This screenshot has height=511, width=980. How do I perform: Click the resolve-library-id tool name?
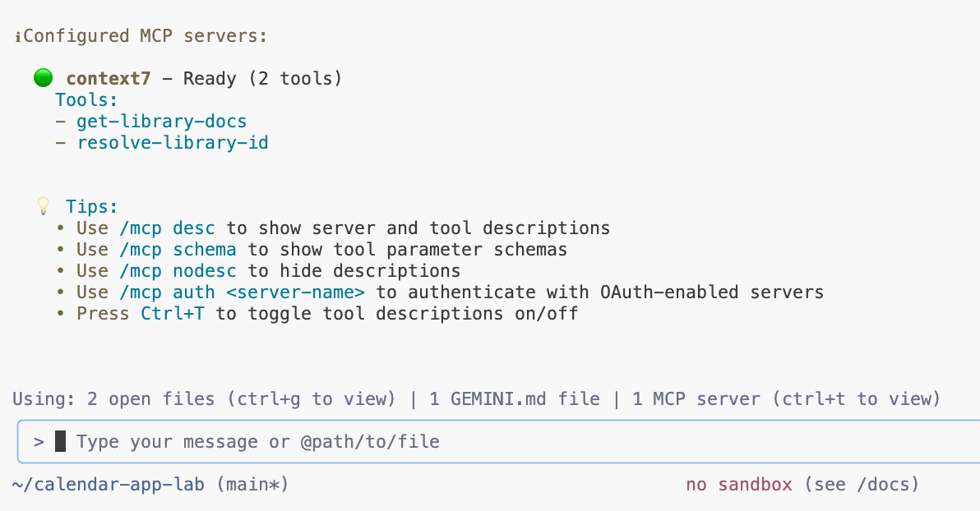(x=173, y=143)
